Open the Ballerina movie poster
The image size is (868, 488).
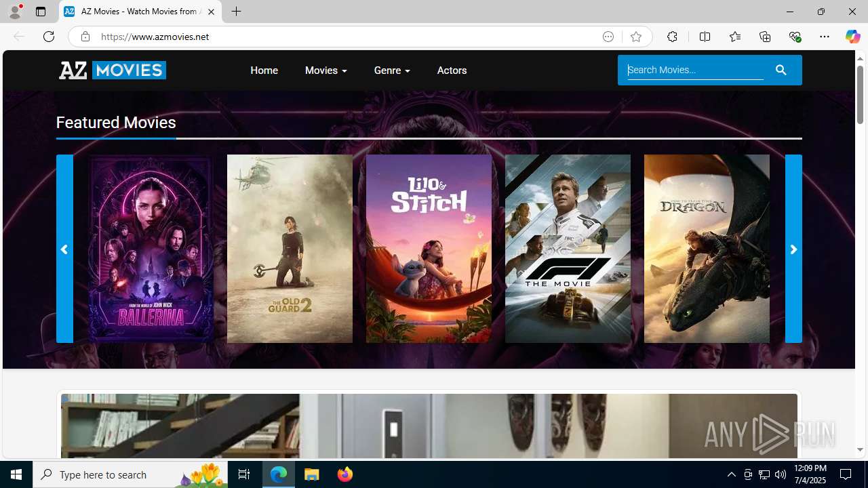[151, 249]
